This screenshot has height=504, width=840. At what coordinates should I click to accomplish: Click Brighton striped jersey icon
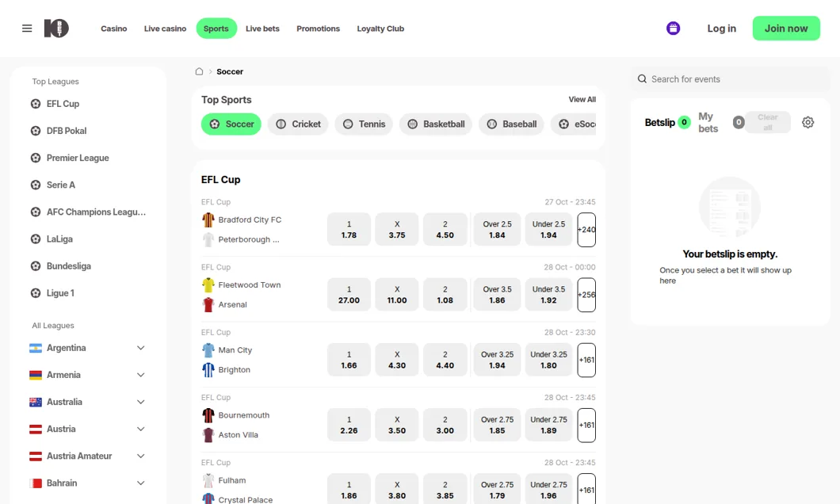[208, 369]
